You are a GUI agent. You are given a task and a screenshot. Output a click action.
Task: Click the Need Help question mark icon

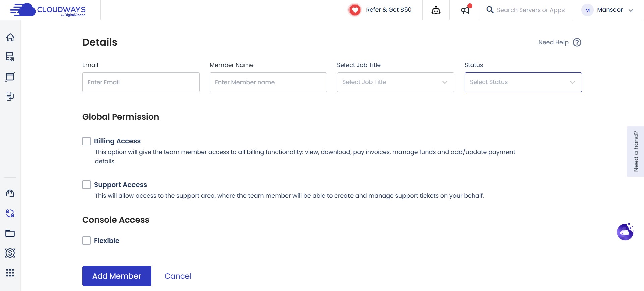[x=577, y=42]
